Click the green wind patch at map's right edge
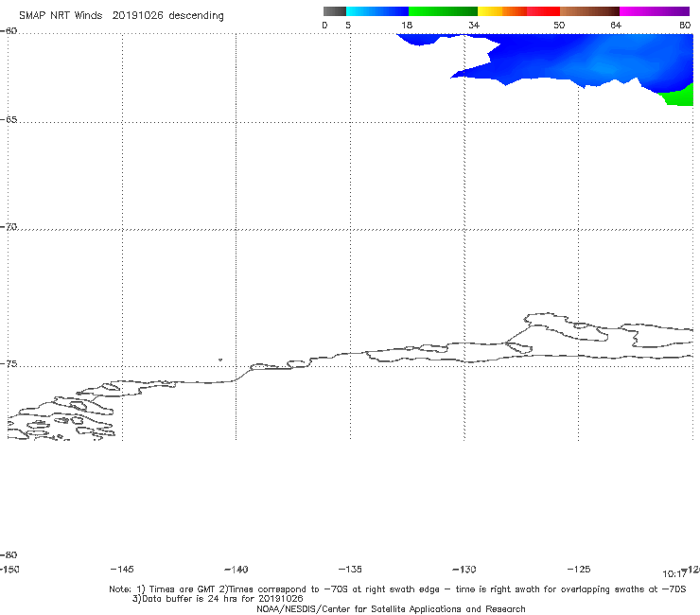The height and width of the screenshot is (615, 700). (678, 96)
